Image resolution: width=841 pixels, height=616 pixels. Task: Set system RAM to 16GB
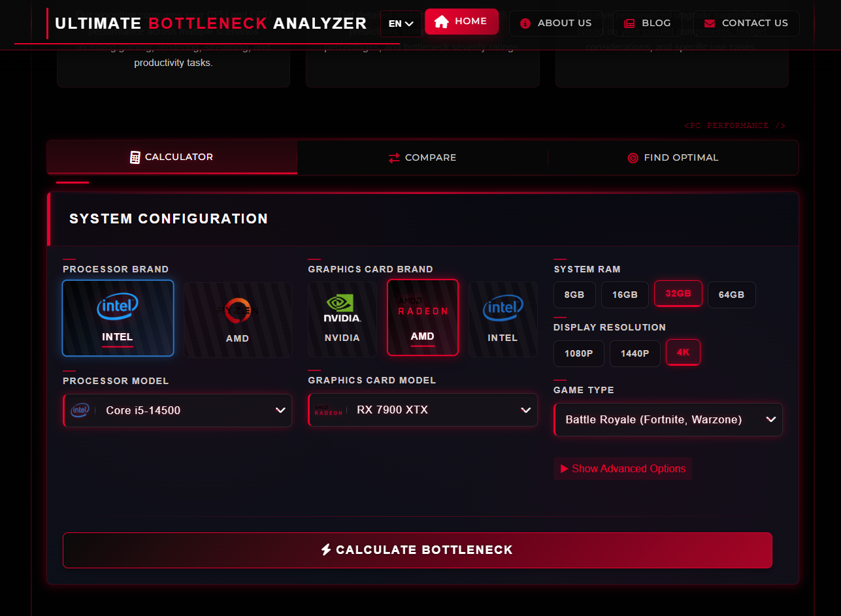tap(625, 295)
